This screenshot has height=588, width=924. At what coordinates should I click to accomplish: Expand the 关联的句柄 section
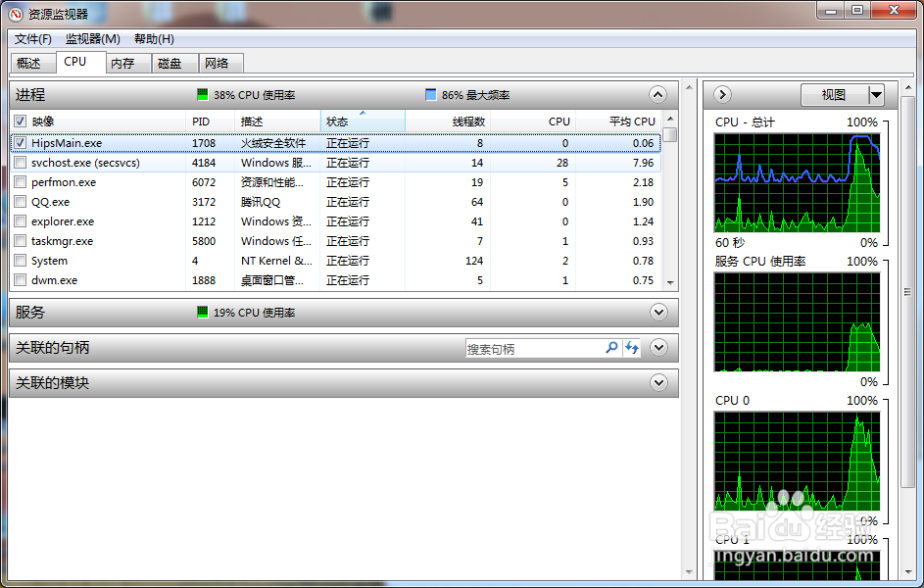658,348
